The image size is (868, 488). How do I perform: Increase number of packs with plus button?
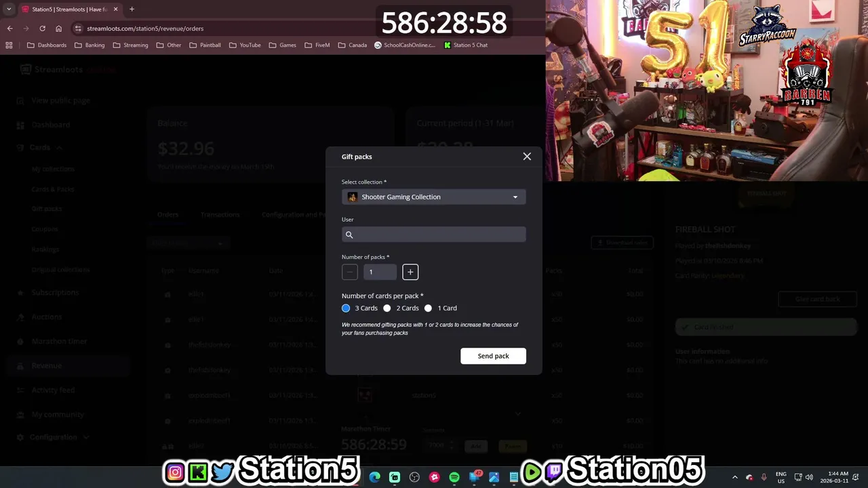[x=410, y=272]
